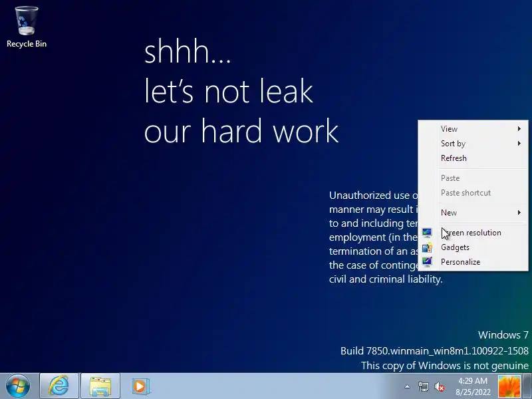
Task: Expand the View submenu
Action: click(x=473, y=129)
